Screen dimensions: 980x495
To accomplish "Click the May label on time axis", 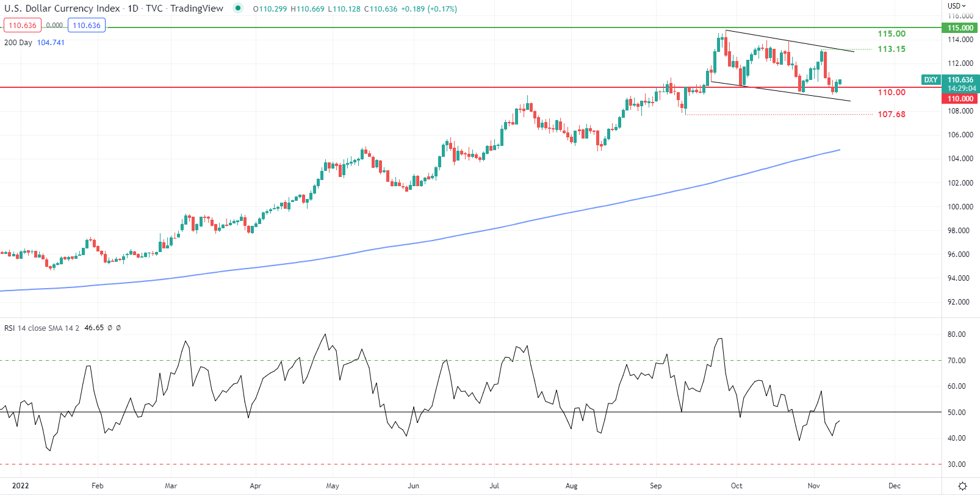I will 333,486.
